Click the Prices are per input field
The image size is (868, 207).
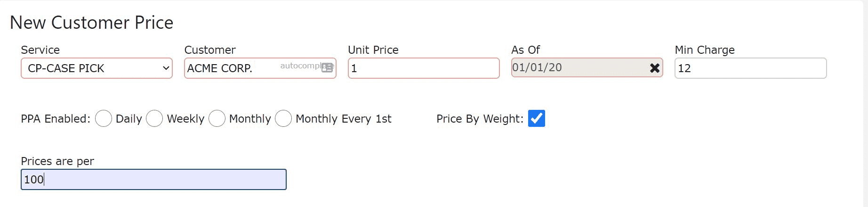pyautogui.click(x=153, y=179)
